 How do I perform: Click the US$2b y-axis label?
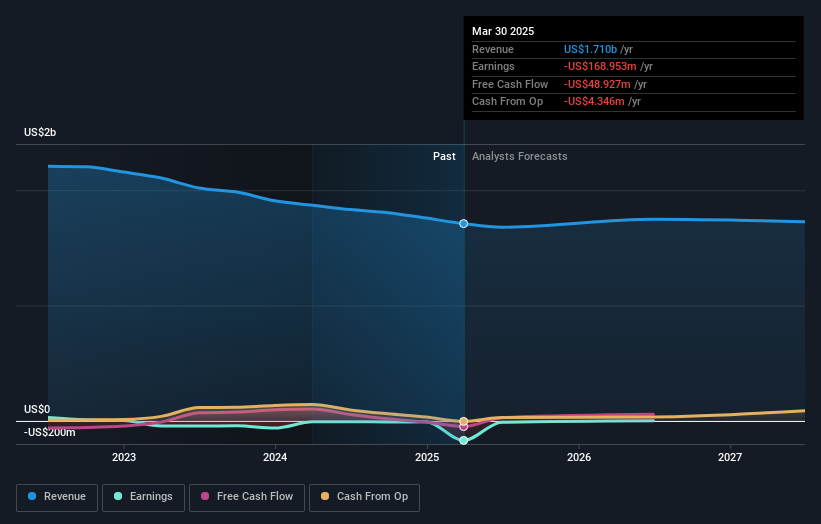40,132
